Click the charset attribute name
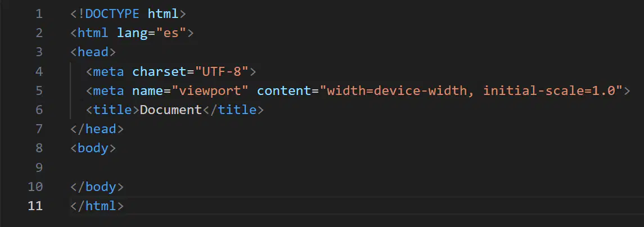 coord(159,71)
